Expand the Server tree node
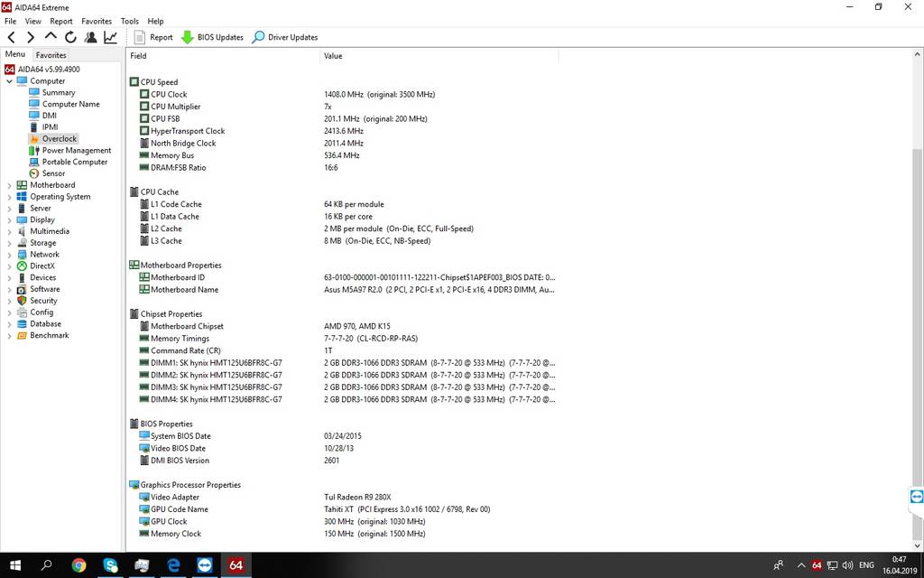924x578 pixels. pos(9,209)
